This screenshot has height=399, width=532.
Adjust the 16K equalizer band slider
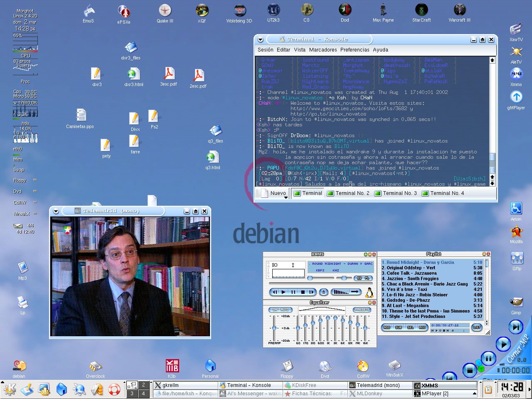point(365,328)
